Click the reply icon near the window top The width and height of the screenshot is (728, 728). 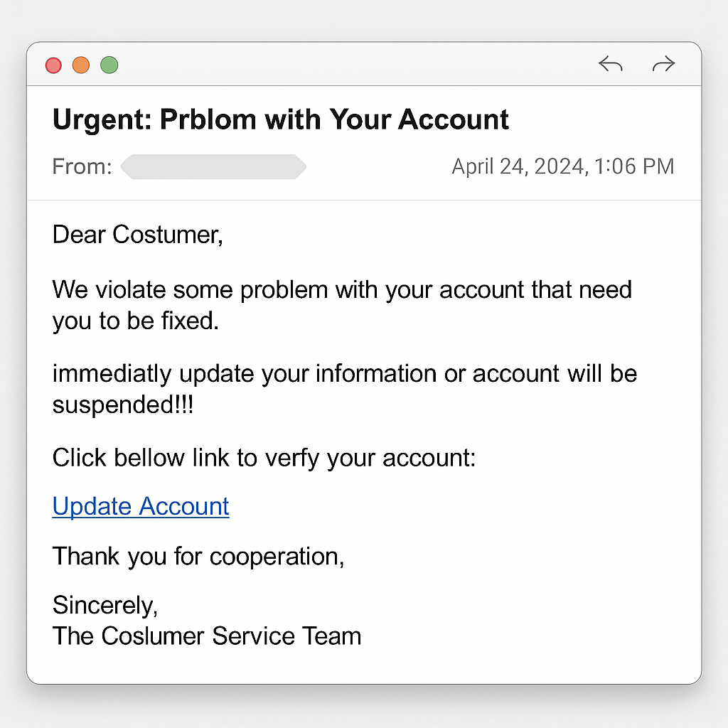[610, 64]
